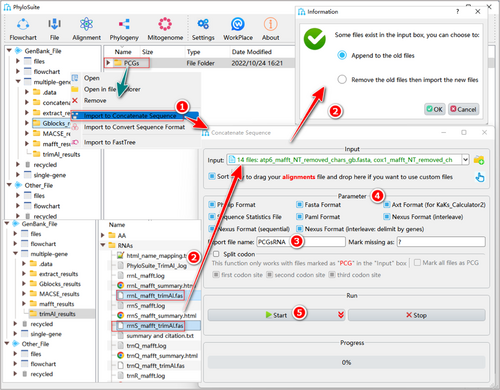The image size is (500, 390).
Task: Click the add-folder icon beside Input box
Action: pos(479,160)
